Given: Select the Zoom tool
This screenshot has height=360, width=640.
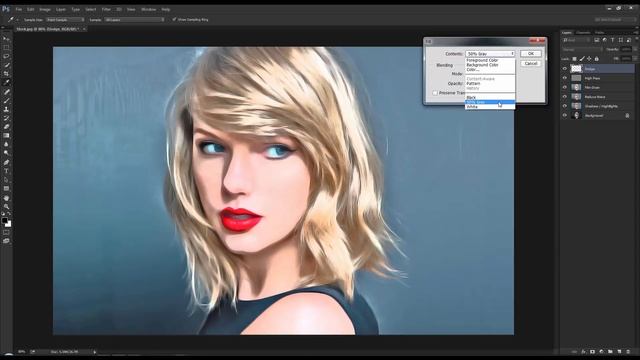Looking at the screenshot, I should 6,207.
